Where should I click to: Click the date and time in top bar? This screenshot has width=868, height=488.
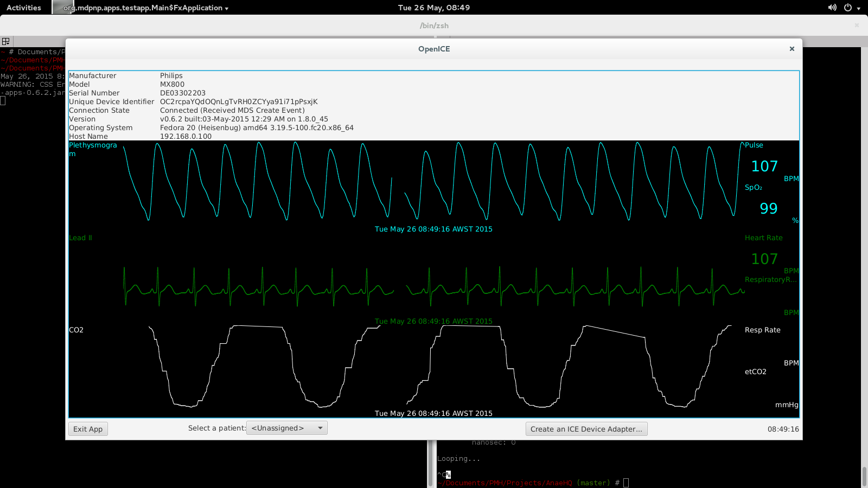tap(434, 8)
